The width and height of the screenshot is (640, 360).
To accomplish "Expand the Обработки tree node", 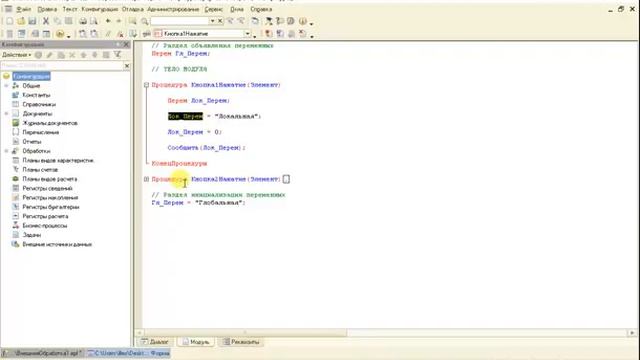I will click(x=6, y=151).
